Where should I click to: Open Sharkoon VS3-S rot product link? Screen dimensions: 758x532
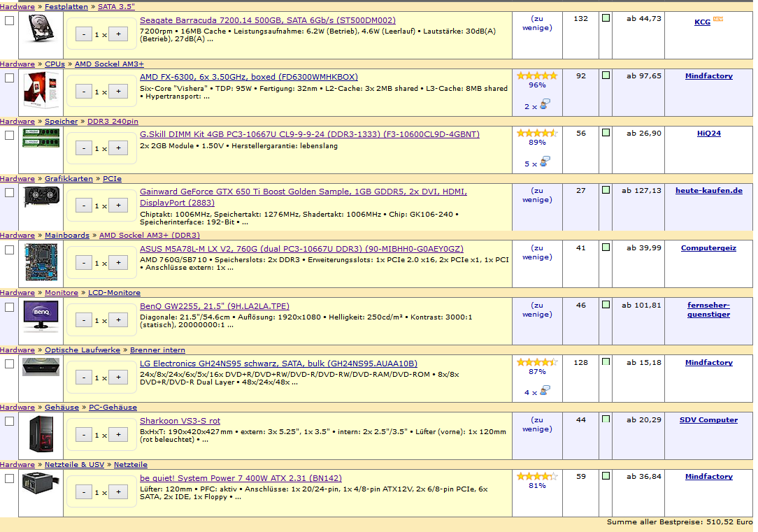tap(180, 421)
